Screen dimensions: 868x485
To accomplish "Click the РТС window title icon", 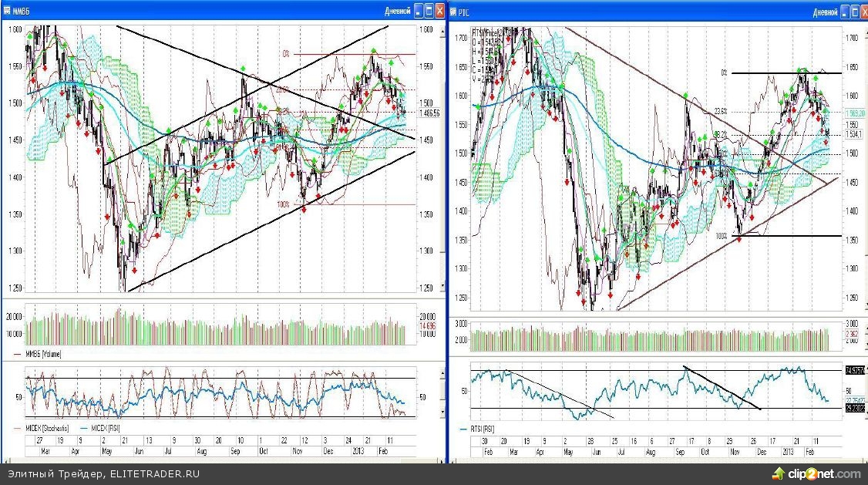I will click(x=453, y=12).
